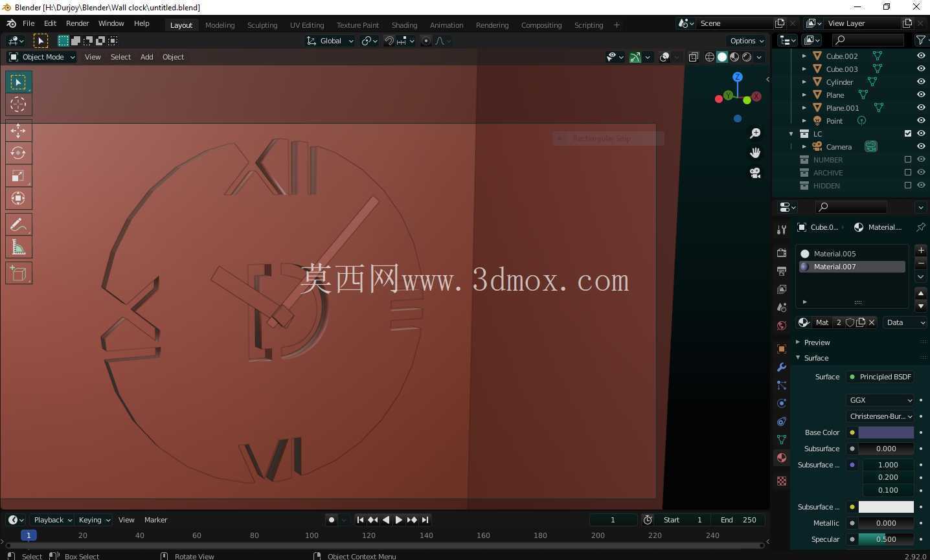
Task: Open the Material properties tab
Action: tap(782, 458)
